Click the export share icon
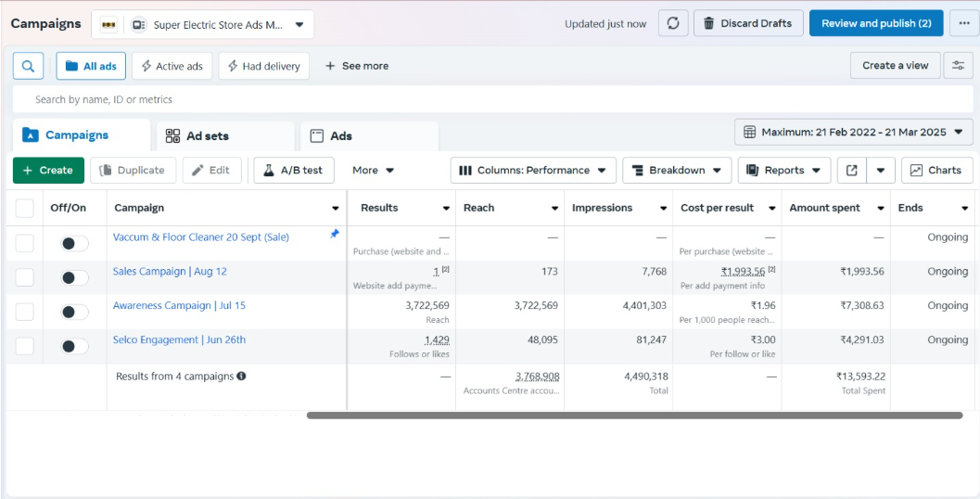The height and width of the screenshot is (499, 980). [851, 171]
